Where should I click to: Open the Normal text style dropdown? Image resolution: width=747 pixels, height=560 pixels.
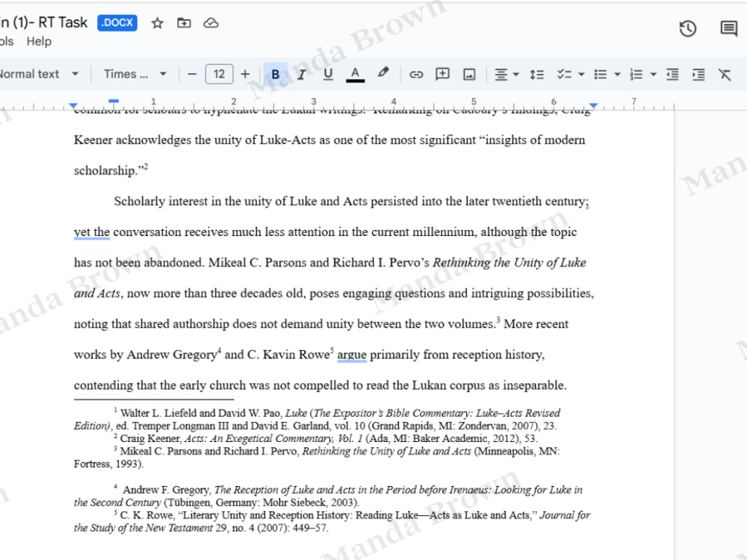pos(39,74)
